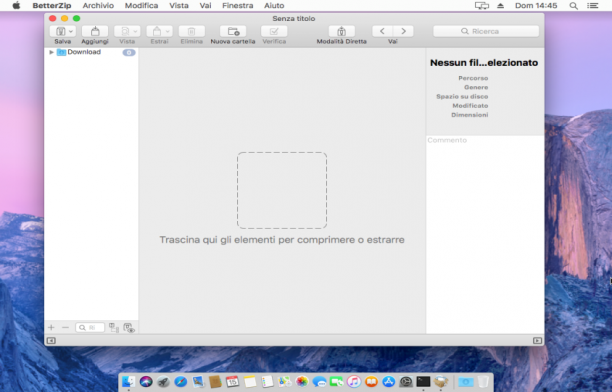Open the Estrai dropdown arrow
The image size is (612, 392).
167,31
